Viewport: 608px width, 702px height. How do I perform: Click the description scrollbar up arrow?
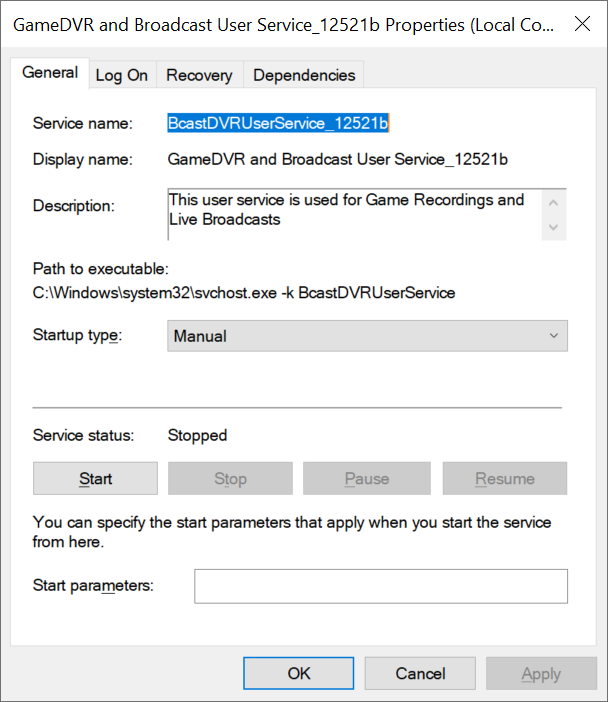[x=553, y=203]
